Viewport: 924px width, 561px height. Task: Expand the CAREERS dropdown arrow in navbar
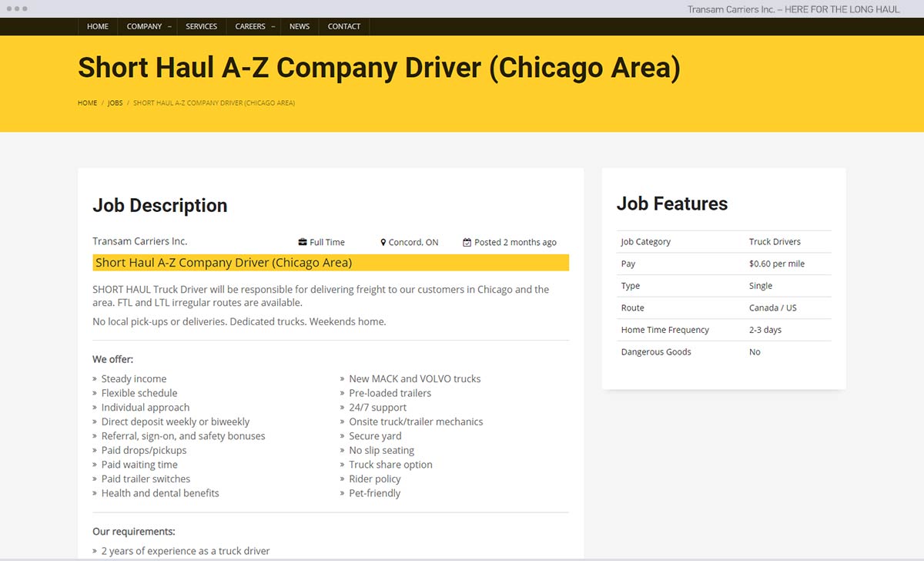[x=273, y=27]
